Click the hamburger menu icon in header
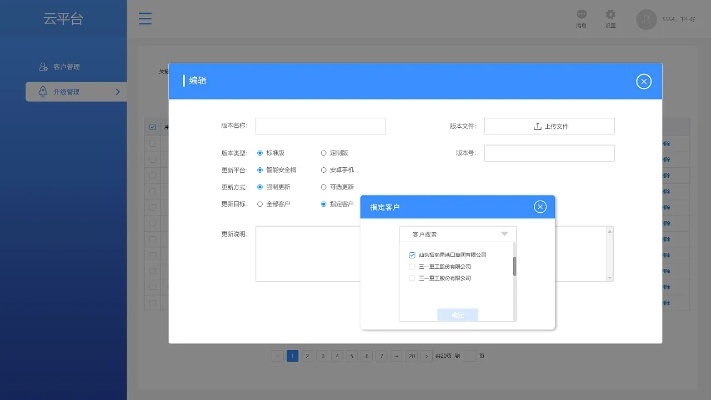Image resolution: width=711 pixels, height=400 pixels. [x=146, y=19]
